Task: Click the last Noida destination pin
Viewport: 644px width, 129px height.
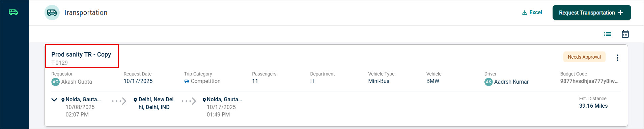Action: point(204,100)
